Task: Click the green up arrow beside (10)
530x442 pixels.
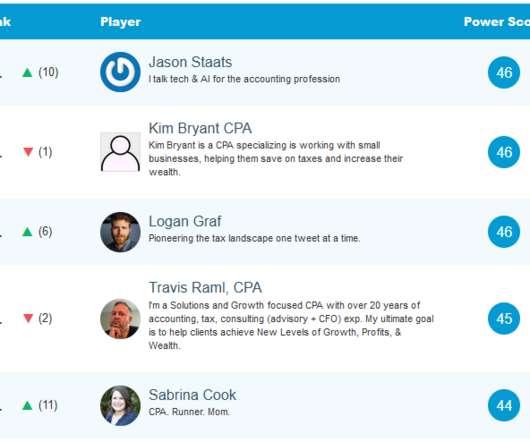Action: coord(27,72)
